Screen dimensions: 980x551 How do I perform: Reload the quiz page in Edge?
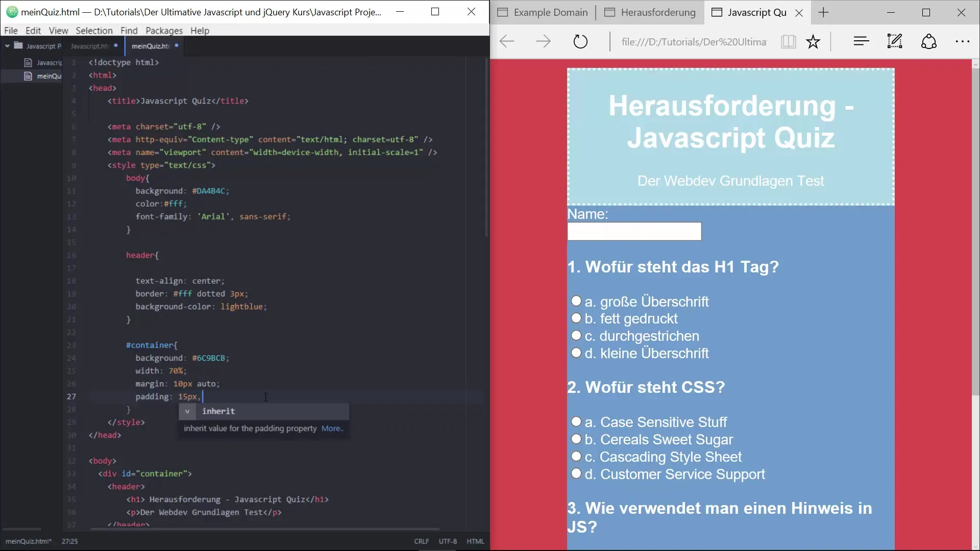(580, 41)
